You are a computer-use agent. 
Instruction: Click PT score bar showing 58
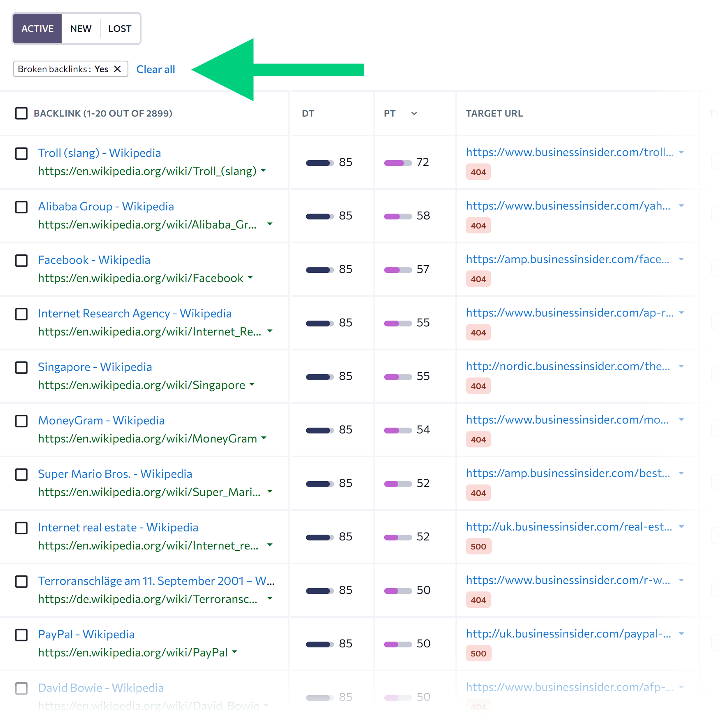click(397, 217)
